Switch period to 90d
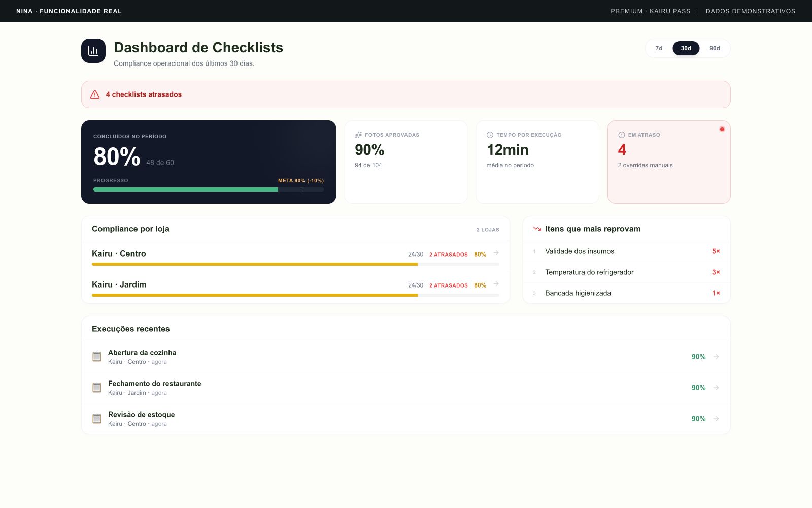Image resolution: width=812 pixels, height=508 pixels. click(x=715, y=48)
